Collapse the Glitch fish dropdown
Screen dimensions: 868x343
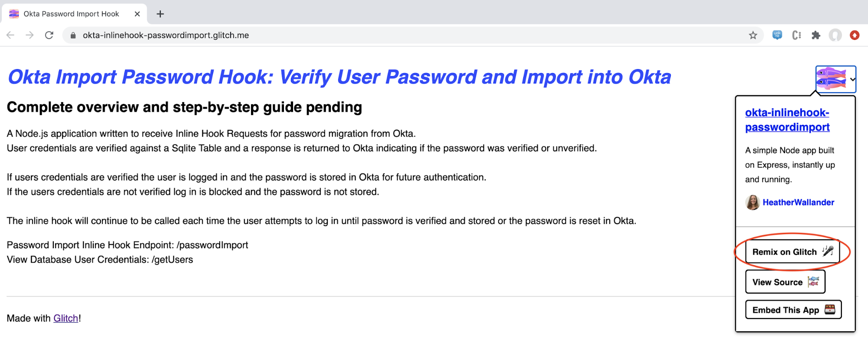point(836,79)
